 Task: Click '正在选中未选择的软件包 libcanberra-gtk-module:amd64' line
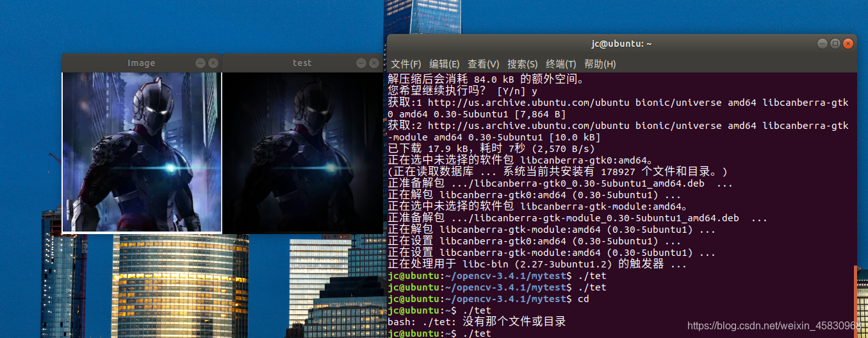[x=537, y=207]
